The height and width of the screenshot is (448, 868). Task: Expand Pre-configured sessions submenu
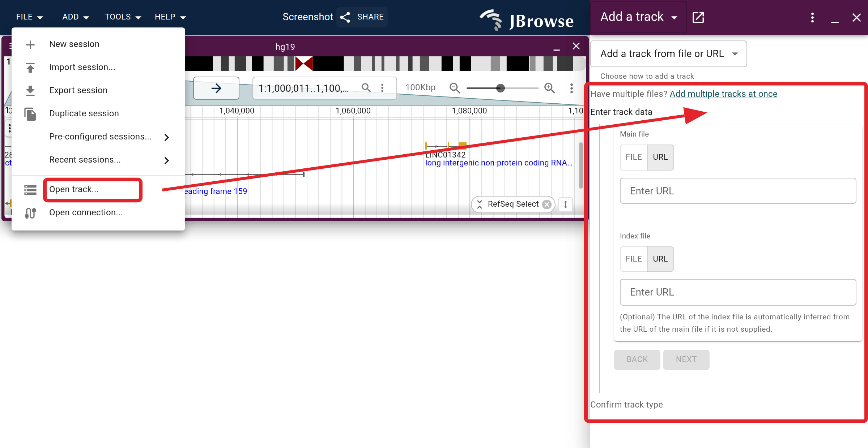98,137
